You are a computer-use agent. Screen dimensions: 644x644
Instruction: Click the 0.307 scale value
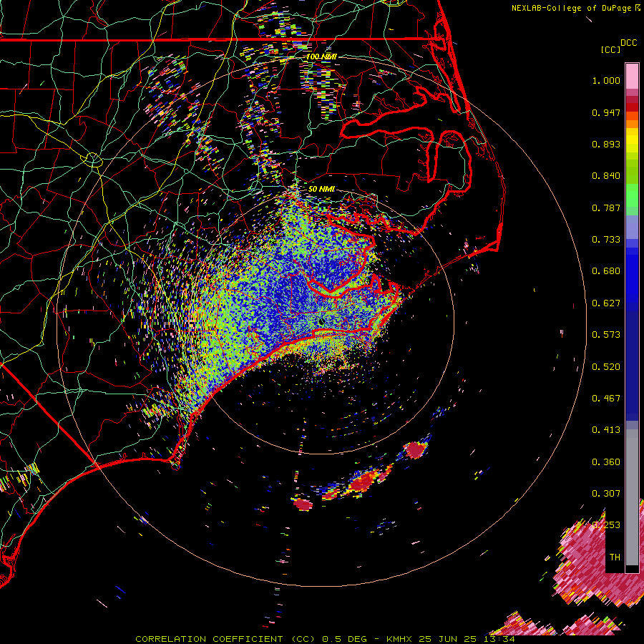(606, 494)
